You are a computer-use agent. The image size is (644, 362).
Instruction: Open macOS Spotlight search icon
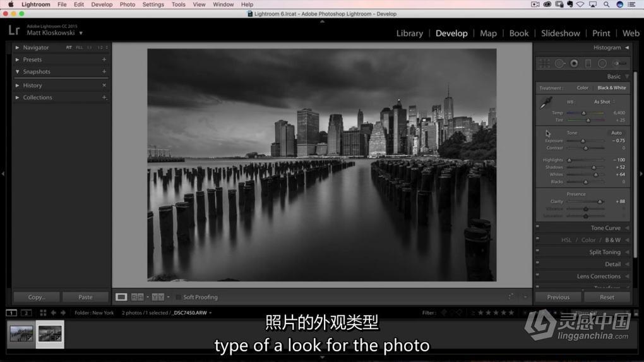(x=606, y=4)
